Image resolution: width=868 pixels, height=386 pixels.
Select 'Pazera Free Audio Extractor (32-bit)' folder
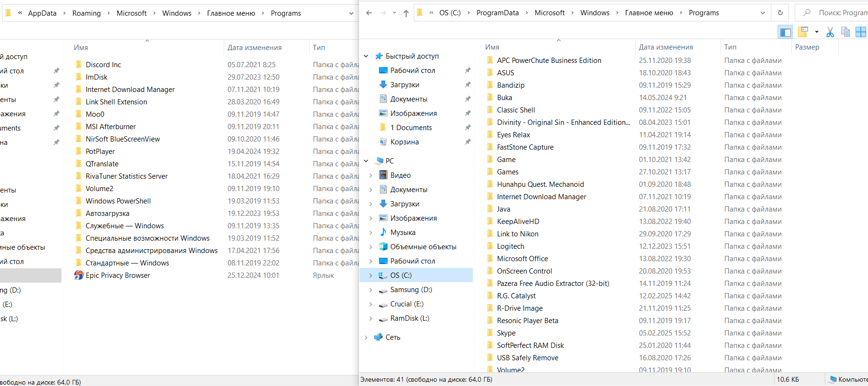[553, 284]
